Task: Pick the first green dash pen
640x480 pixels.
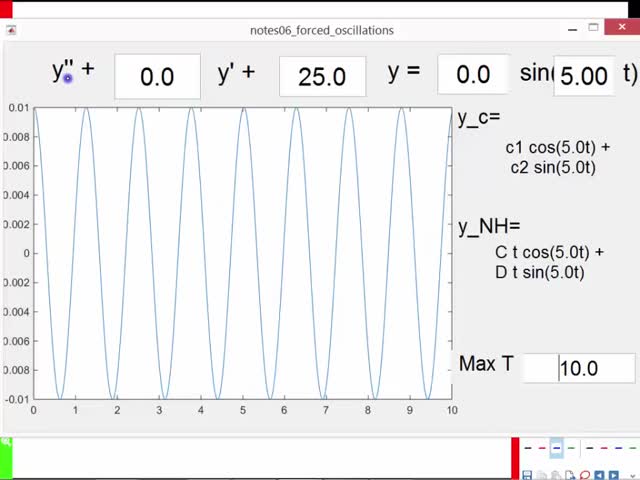Action: click(571, 448)
